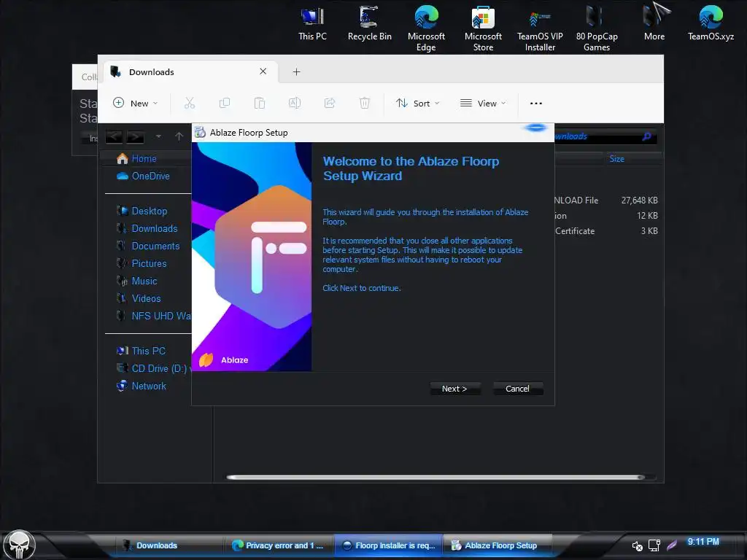The width and height of the screenshot is (747, 560).
Task: Open TeamOS VIP Installer desktop icon
Action: [540, 28]
